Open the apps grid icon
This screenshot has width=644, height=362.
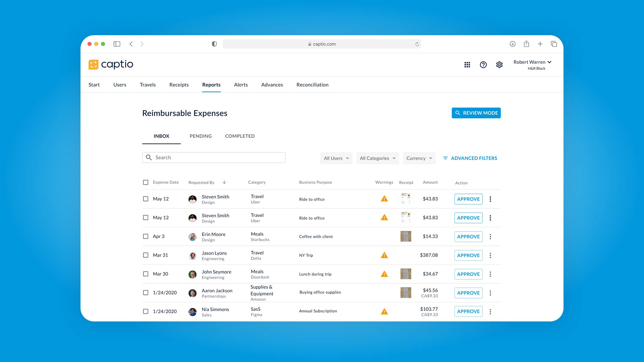point(467,65)
